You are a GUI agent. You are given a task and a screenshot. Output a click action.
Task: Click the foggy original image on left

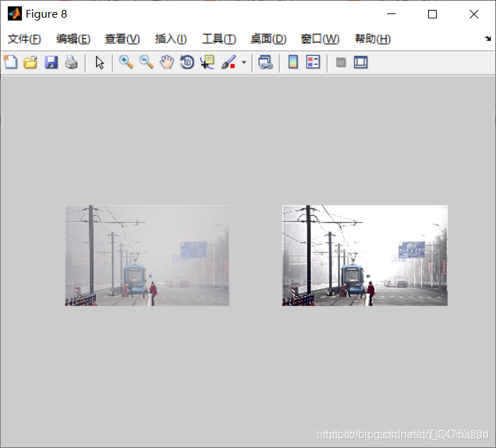148,256
